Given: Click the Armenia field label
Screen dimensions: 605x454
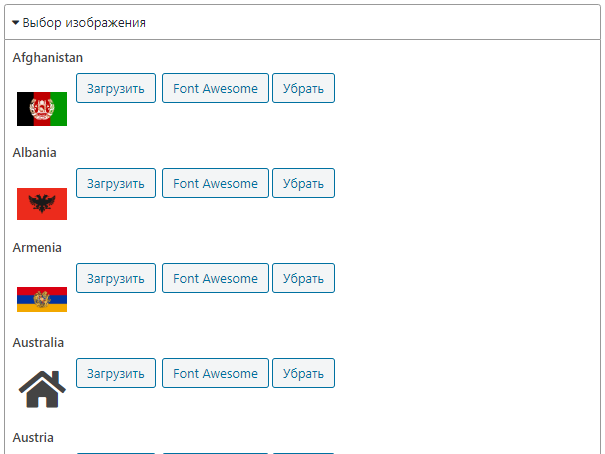Looking at the screenshot, I should pyautogui.click(x=37, y=248).
